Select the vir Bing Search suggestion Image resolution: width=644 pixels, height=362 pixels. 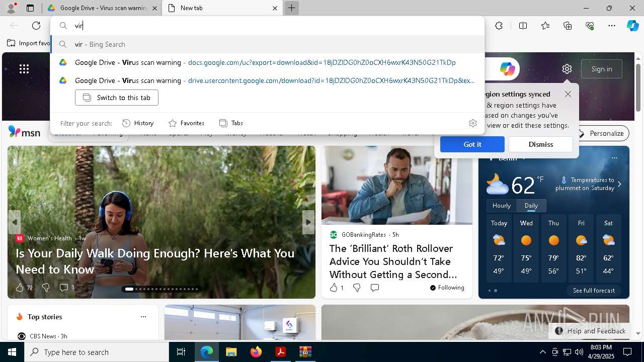[268, 44]
